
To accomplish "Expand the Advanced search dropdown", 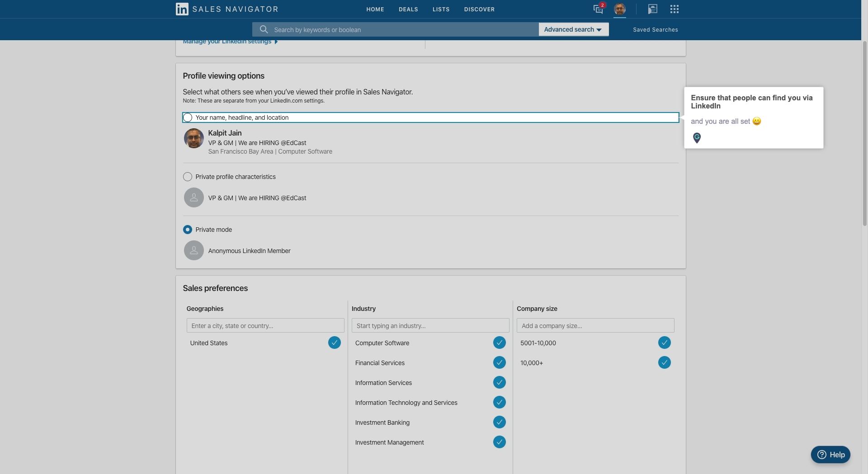I will pos(573,29).
